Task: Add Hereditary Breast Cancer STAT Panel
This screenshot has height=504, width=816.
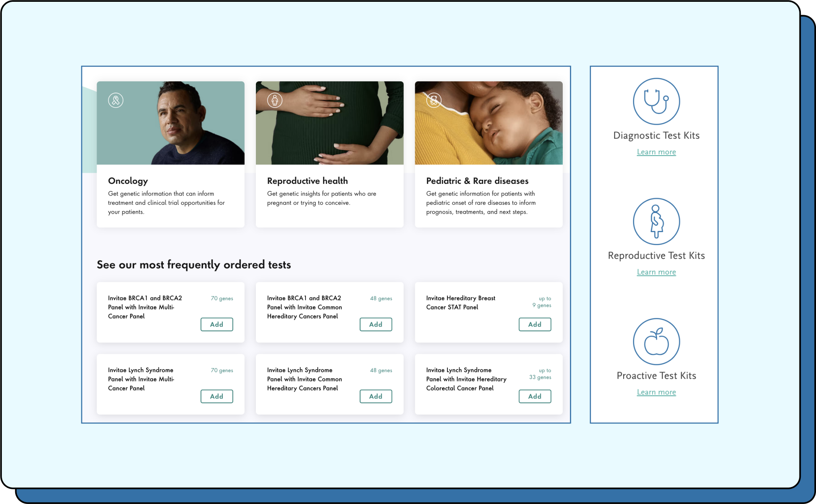Action: tap(535, 324)
